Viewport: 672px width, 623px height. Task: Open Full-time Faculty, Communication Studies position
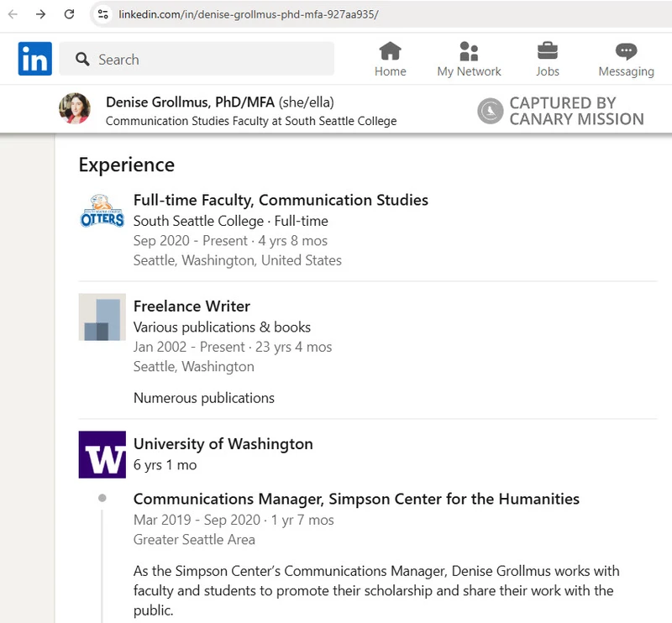281,200
